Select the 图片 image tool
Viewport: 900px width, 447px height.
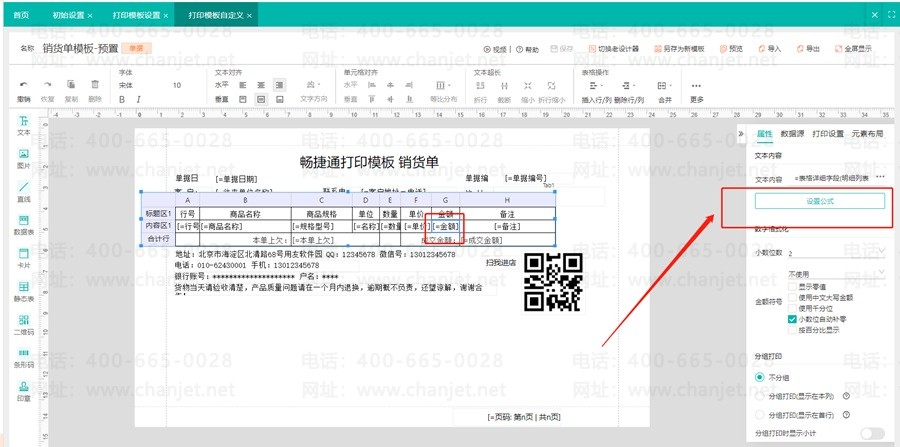(24, 158)
